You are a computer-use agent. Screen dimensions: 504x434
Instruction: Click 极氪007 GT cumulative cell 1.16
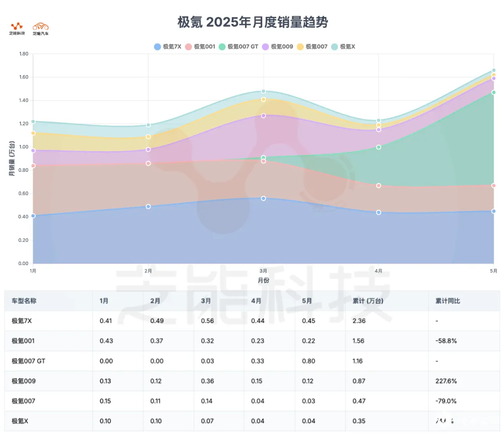click(357, 361)
